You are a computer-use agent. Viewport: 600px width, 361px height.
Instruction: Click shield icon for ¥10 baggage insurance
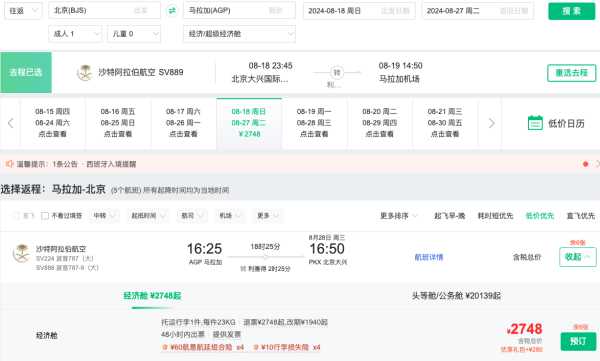pyautogui.click(x=256, y=347)
